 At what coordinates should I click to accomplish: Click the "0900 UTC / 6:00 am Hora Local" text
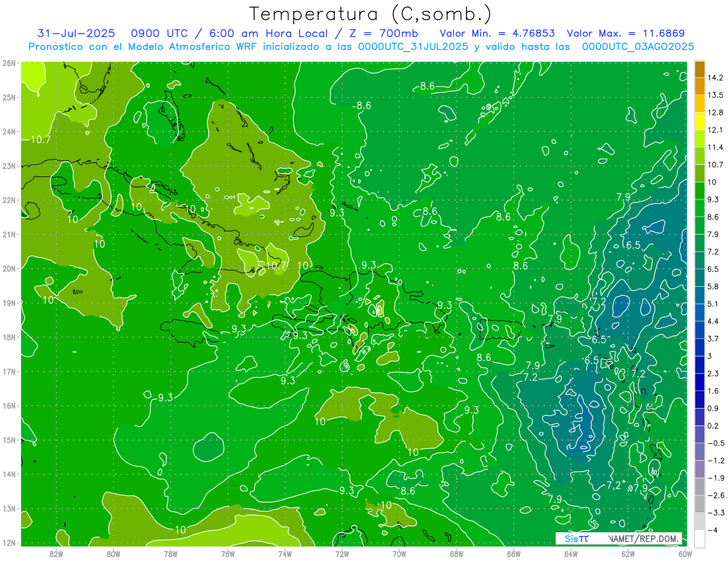coord(229,33)
